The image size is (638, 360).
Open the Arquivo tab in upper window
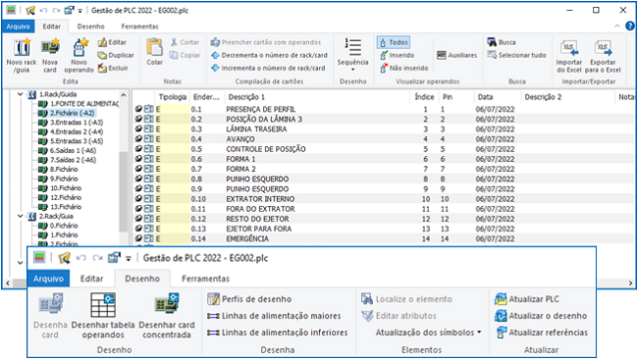pyautogui.click(x=18, y=26)
